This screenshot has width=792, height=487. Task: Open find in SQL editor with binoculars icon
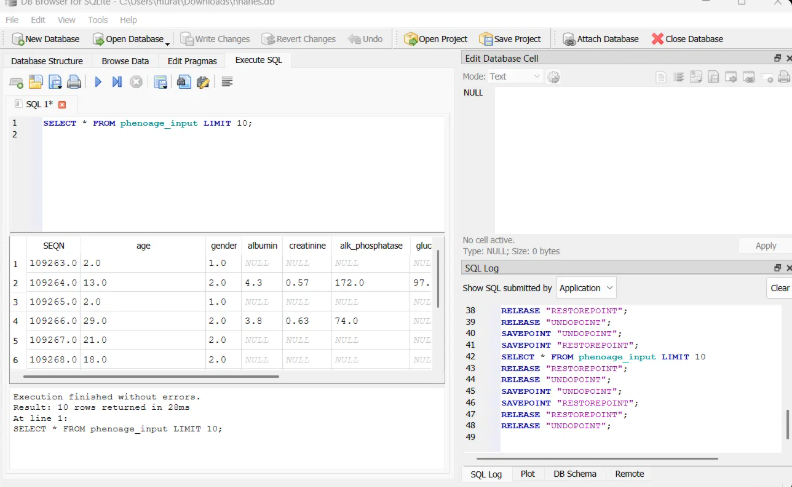[184, 82]
